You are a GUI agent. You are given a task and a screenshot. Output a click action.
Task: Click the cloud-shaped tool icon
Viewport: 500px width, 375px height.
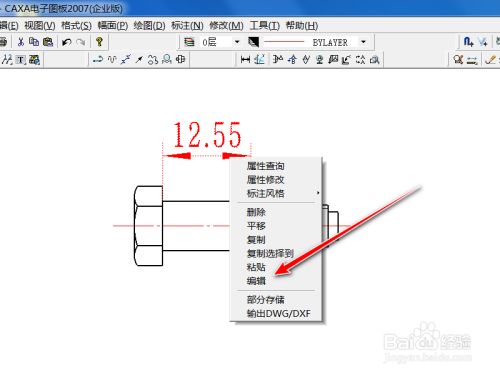click(x=153, y=60)
